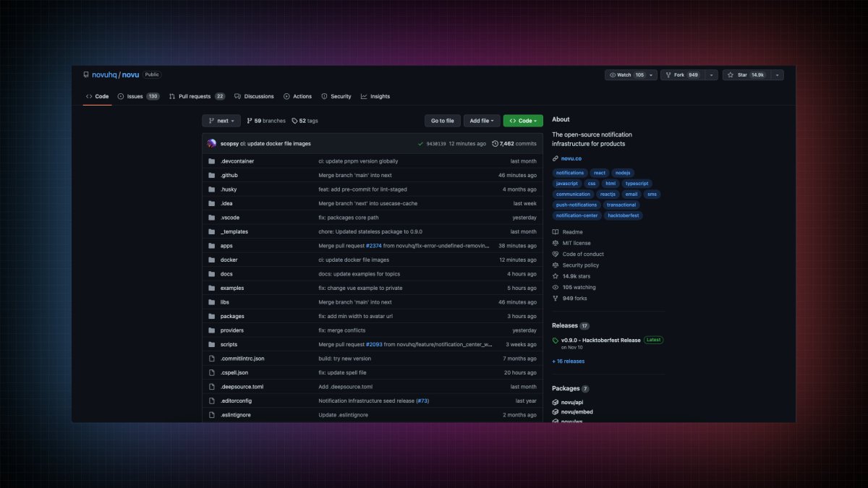Image resolution: width=868 pixels, height=488 pixels.
Task: Open the providers folder name
Action: tap(232, 330)
